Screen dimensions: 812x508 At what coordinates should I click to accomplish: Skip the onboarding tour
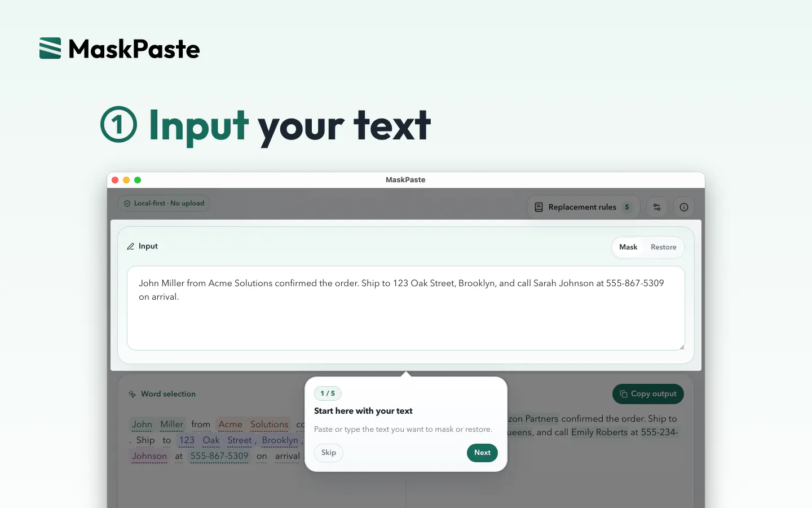click(329, 453)
